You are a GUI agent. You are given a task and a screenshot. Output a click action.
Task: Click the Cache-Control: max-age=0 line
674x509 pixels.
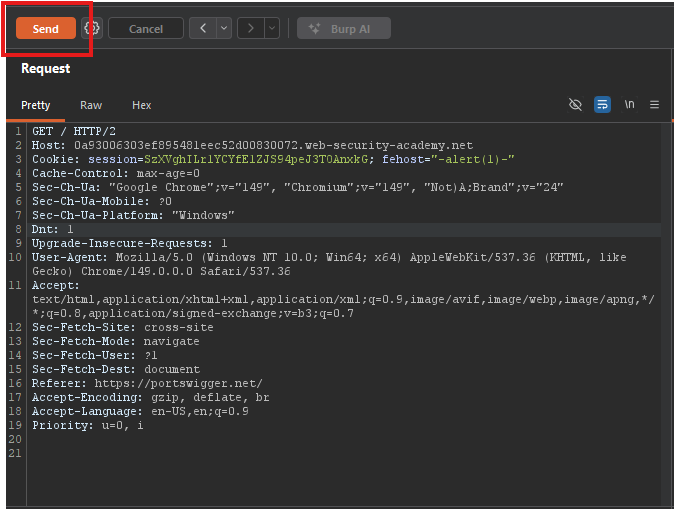tap(116, 173)
